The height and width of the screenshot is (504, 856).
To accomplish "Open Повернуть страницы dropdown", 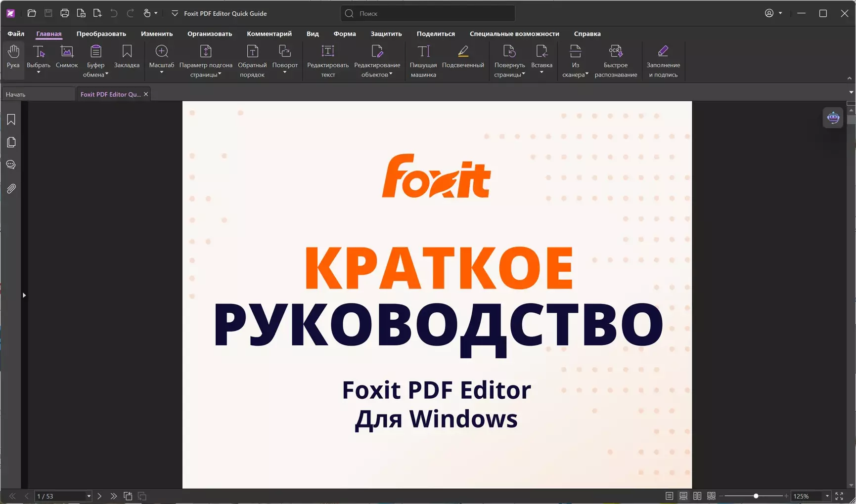I will point(523,74).
